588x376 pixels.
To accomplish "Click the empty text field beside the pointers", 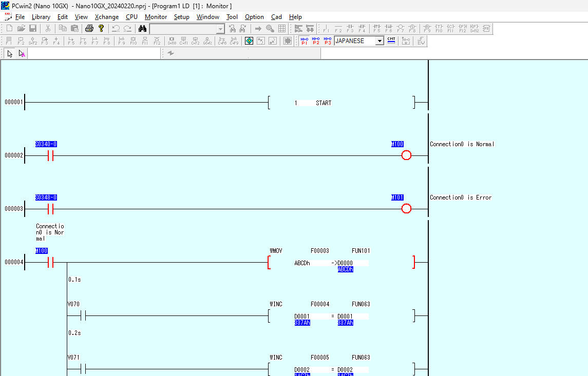I will click(x=94, y=53).
